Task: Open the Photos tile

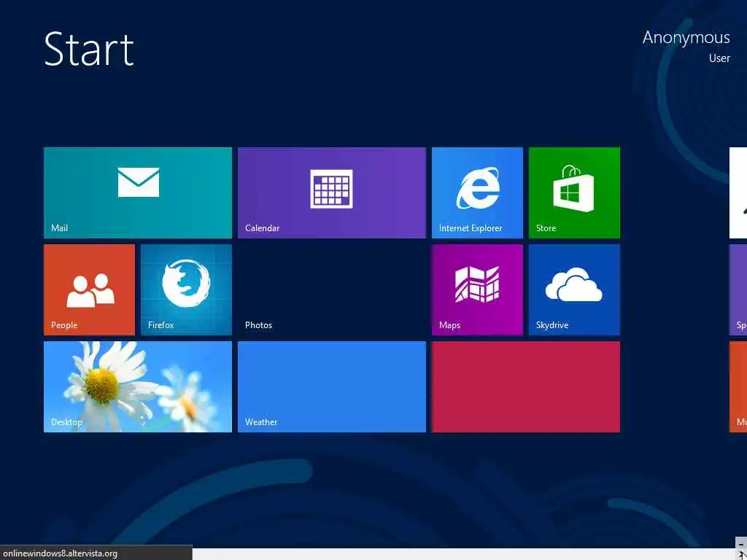Action: click(332, 290)
